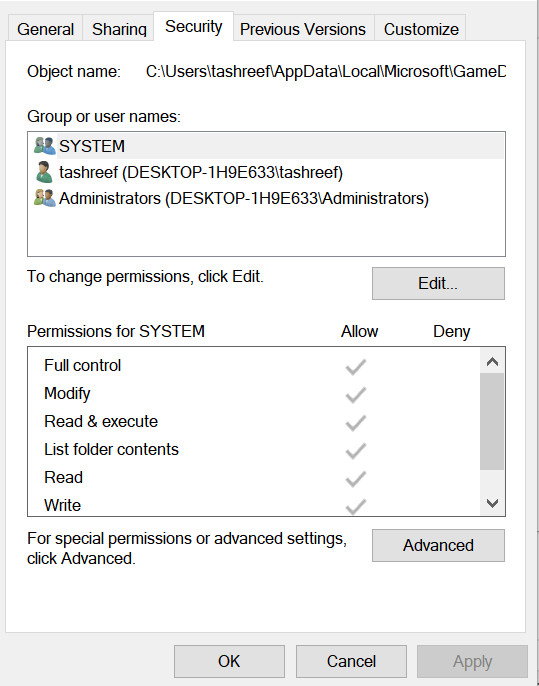Open the Sharing tab
The height and width of the screenshot is (686, 539).
(x=119, y=29)
